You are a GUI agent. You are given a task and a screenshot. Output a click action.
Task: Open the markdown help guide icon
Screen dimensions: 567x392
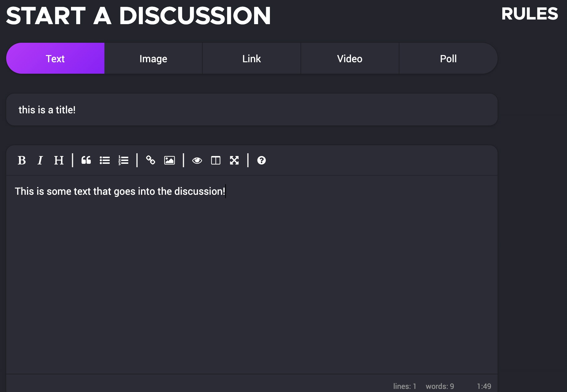pyautogui.click(x=262, y=160)
